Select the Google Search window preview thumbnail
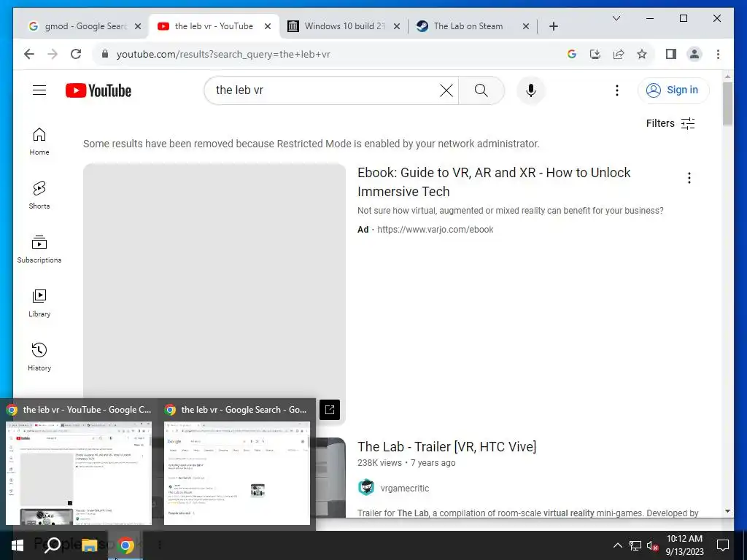Image resolution: width=747 pixels, height=560 pixels. (237, 472)
